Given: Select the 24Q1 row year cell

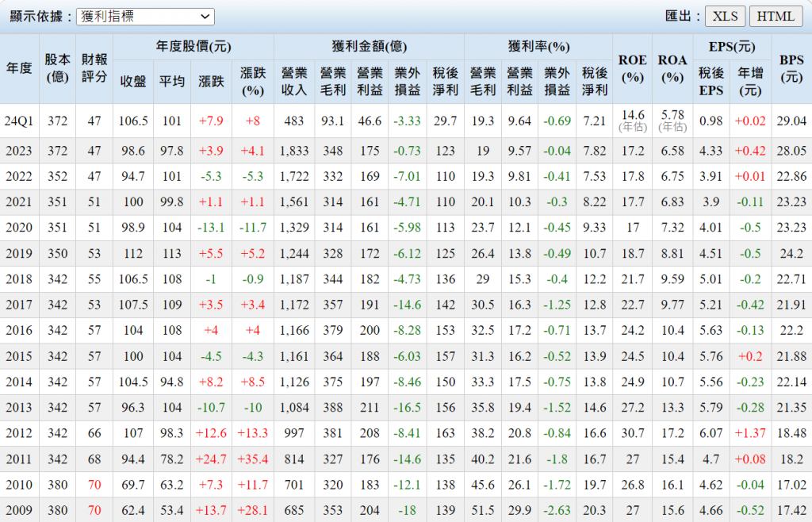Looking at the screenshot, I should (19, 121).
